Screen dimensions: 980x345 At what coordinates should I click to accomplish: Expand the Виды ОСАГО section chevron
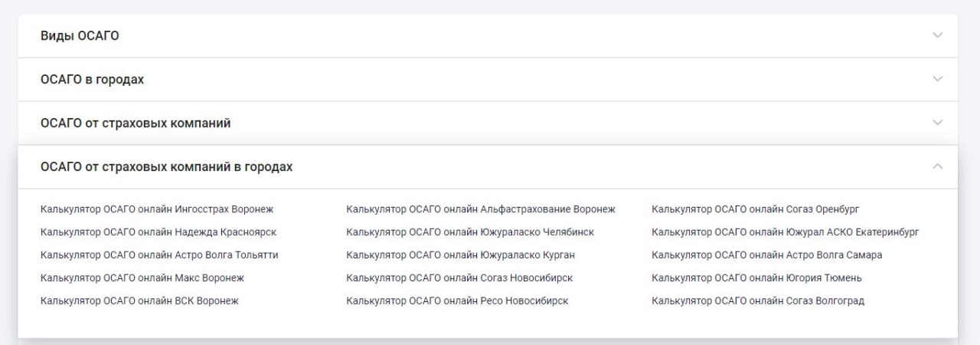(x=937, y=35)
